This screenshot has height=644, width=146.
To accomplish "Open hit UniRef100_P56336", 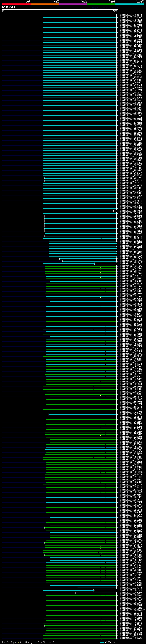I will [x=131, y=15].
